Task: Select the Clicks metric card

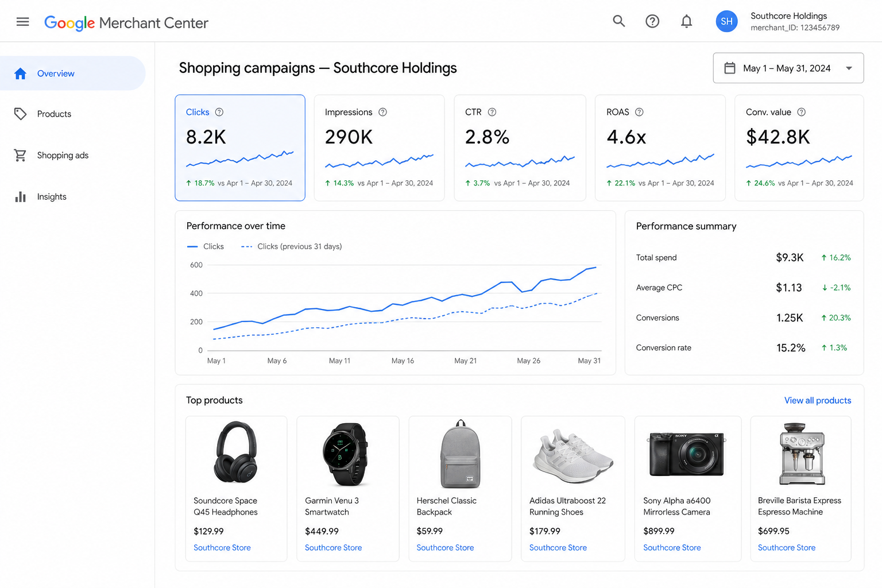Action: pyautogui.click(x=240, y=148)
